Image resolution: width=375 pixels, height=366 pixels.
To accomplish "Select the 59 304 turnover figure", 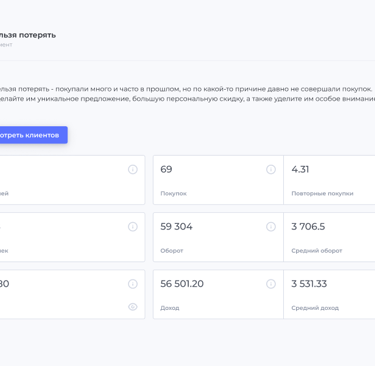I will click(176, 227).
